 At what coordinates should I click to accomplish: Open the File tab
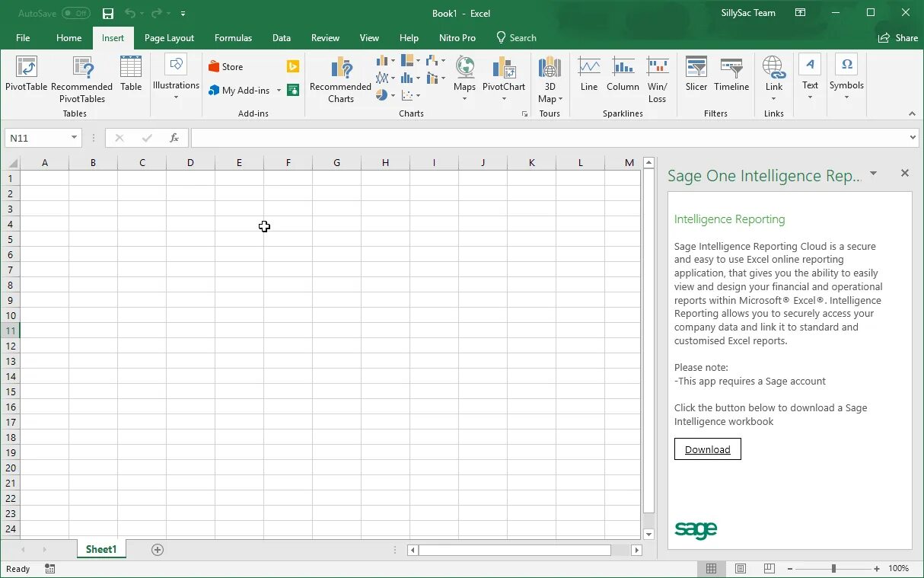coord(23,38)
